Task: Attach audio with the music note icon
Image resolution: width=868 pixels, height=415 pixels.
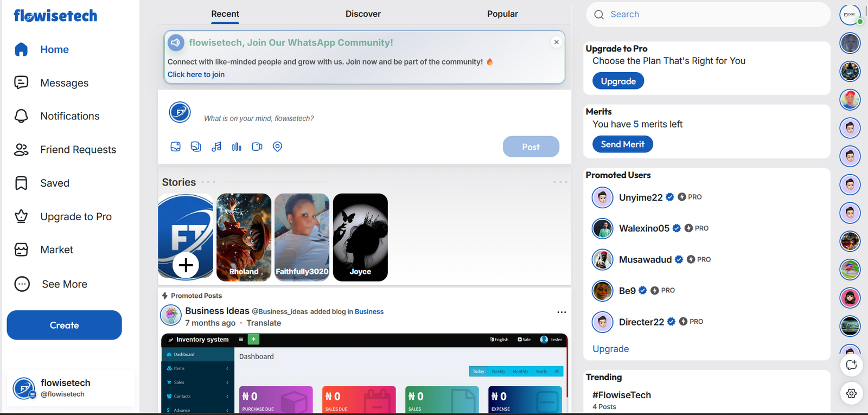Action: [216, 146]
